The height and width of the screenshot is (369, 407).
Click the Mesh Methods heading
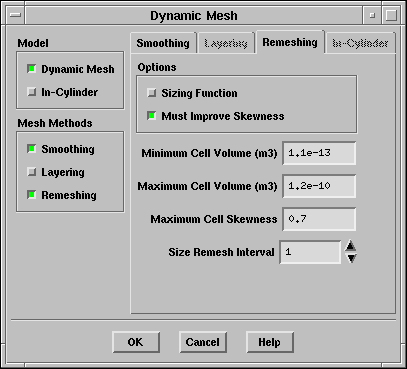point(55,123)
